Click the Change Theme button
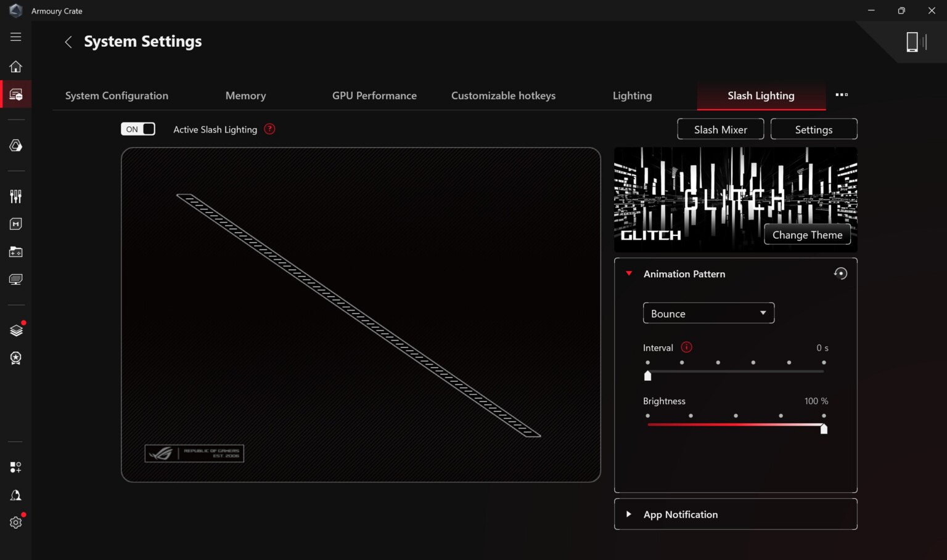This screenshot has width=947, height=560. point(807,235)
